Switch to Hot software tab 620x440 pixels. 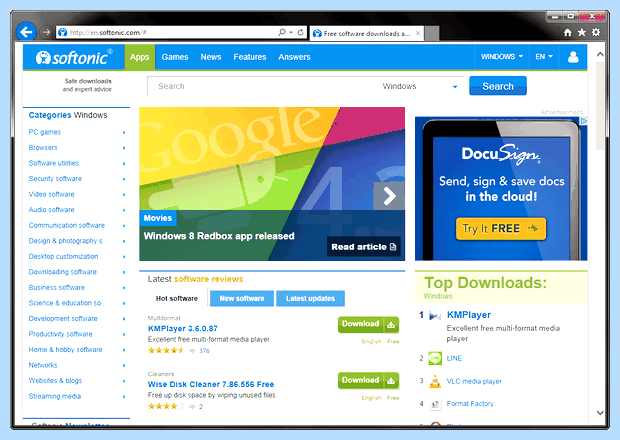point(177,298)
